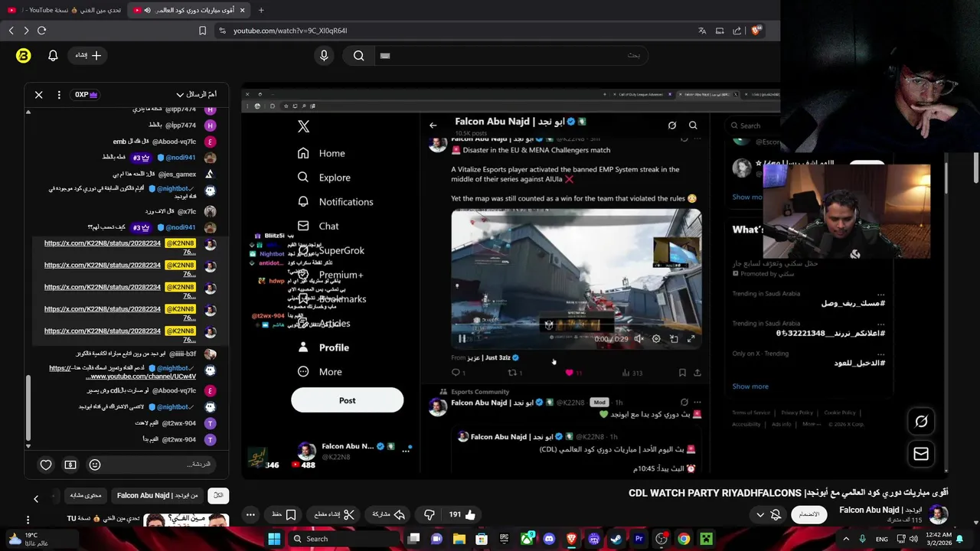Open the translate page icon in address bar
Screen dimensions: 980x551
[702, 31]
